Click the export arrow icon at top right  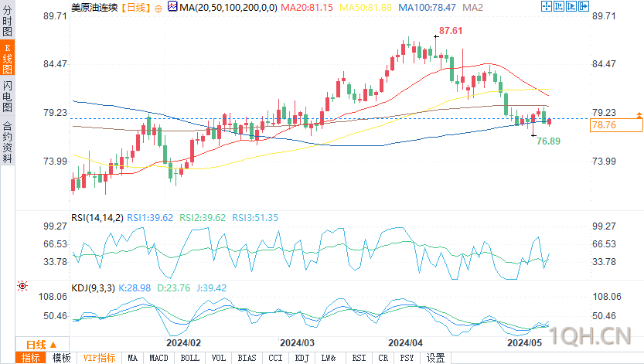(583, 6)
